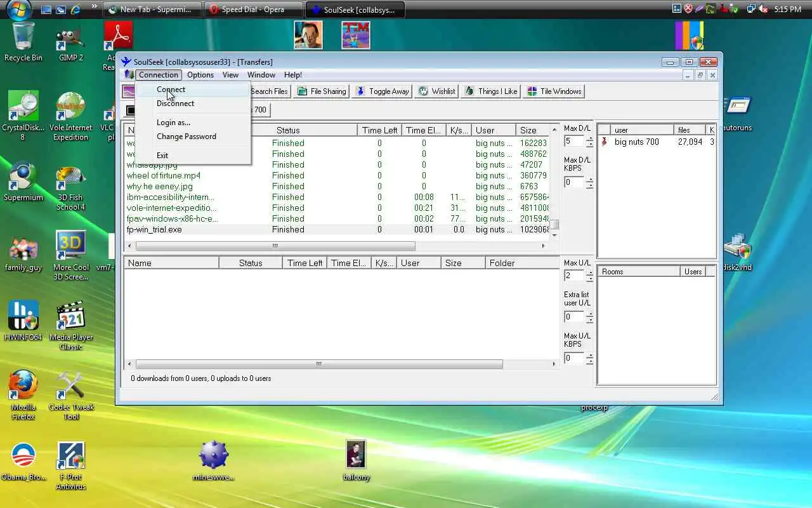Switch to New Tab - Supermium taskbar button
The width and height of the screenshot is (812, 508).
point(153,10)
